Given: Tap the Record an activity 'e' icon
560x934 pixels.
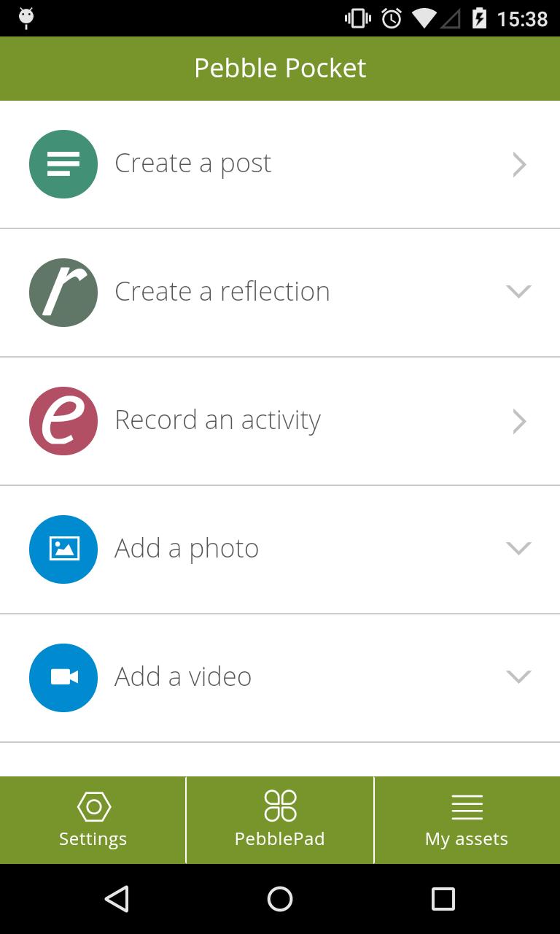Looking at the screenshot, I should click(63, 421).
